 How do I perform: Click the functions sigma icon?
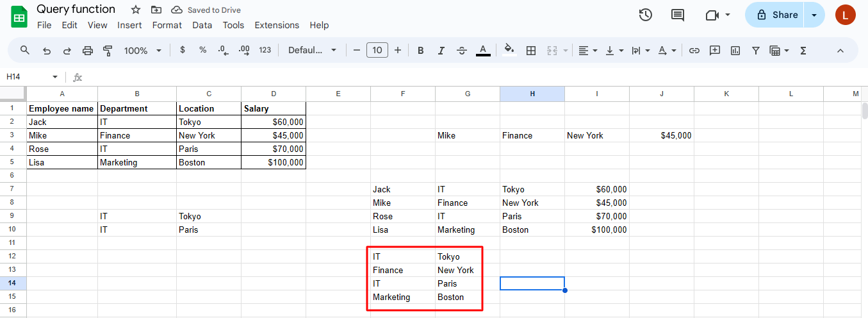pos(803,50)
